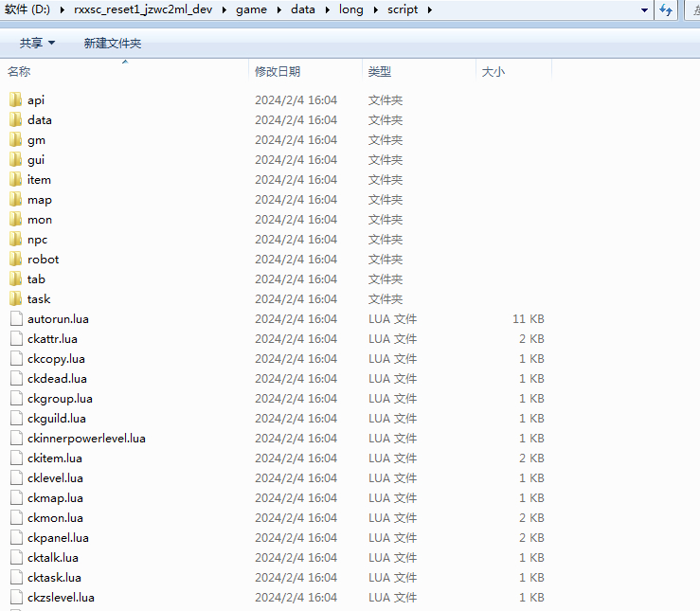Navigate to 'data' in the breadcrumb path
This screenshot has height=611, width=700.
coord(303,9)
